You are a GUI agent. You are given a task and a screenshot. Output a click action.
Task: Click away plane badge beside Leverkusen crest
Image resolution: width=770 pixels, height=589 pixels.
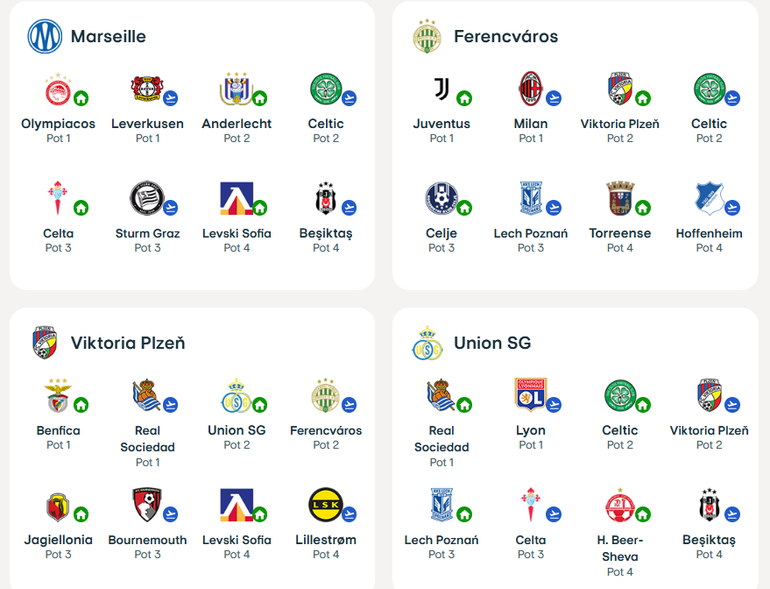click(170, 98)
